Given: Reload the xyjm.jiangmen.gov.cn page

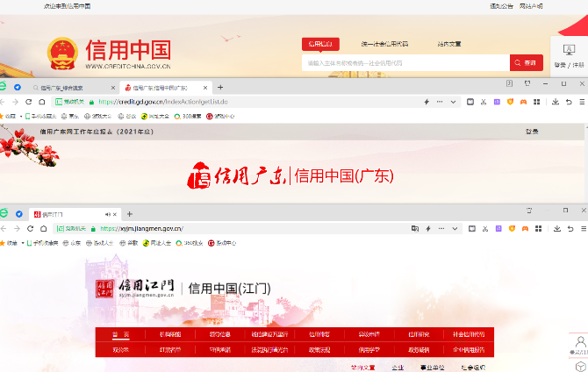Looking at the screenshot, I should coord(30,229).
